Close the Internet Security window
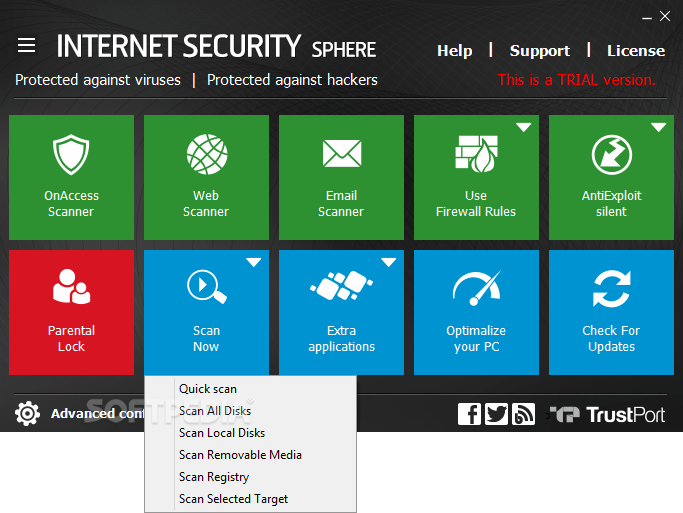Image resolution: width=683 pixels, height=513 pixels. point(665,16)
